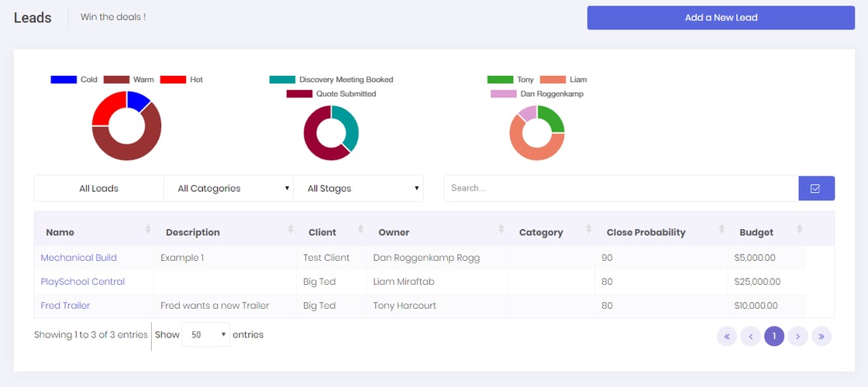Click the Owner column header text
Image resolution: width=868 pixels, height=387 pixels.
(x=394, y=233)
